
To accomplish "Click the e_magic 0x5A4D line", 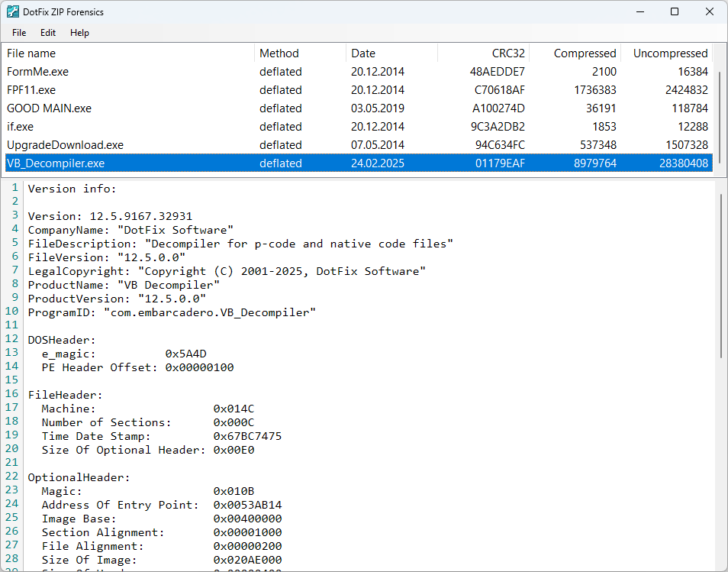I will coord(124,354).
